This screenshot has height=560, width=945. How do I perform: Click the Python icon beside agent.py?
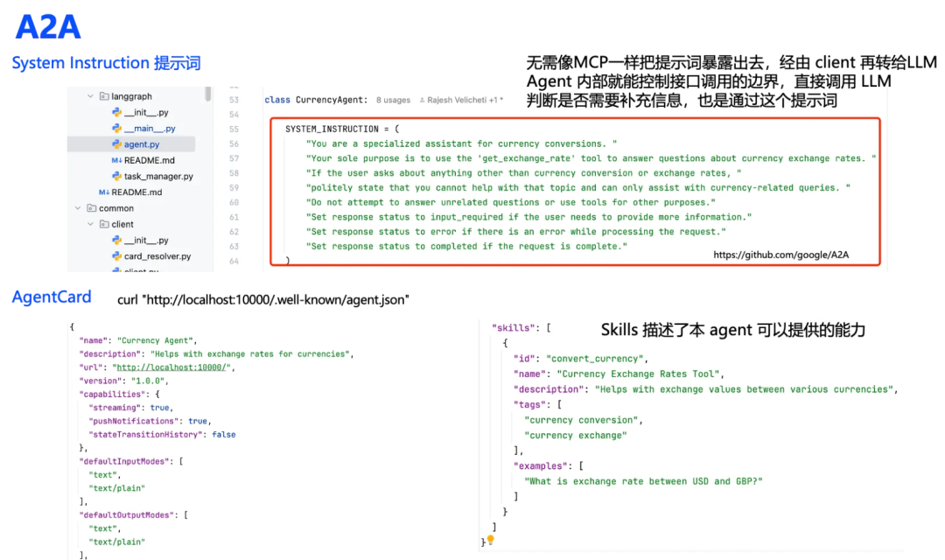click(x=117, y=144)
